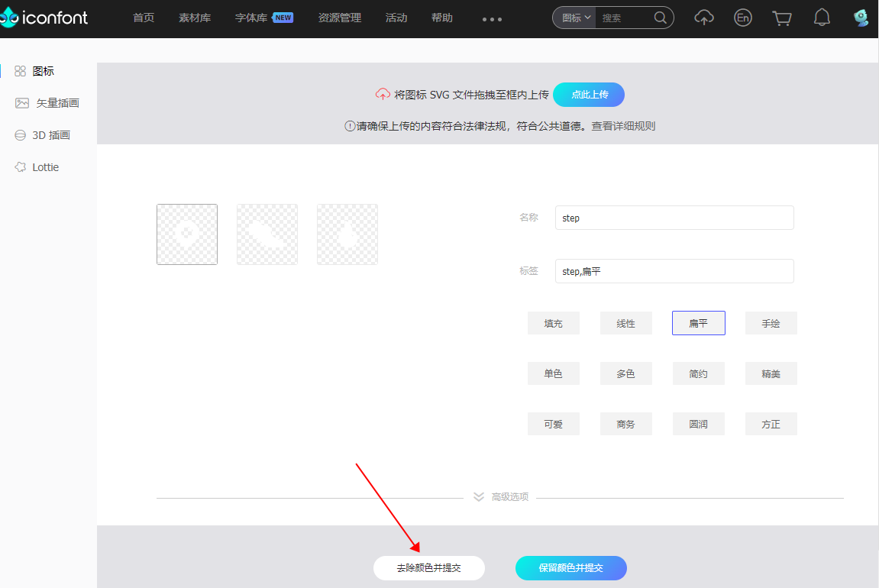Toggle the 填充 style tag
Screen dimensions: 879x588
pyautogui.click(x=554, y=324)
